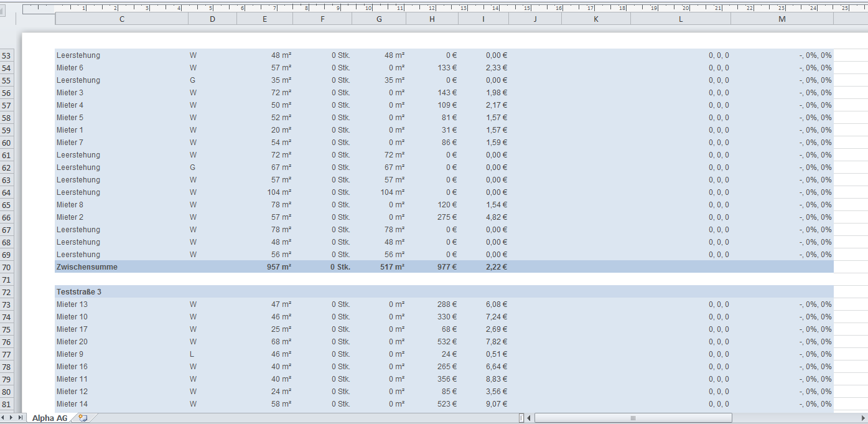Select column J header
Image resolution: width=868 pixels, height=424 pixels.
pos(535,19)
